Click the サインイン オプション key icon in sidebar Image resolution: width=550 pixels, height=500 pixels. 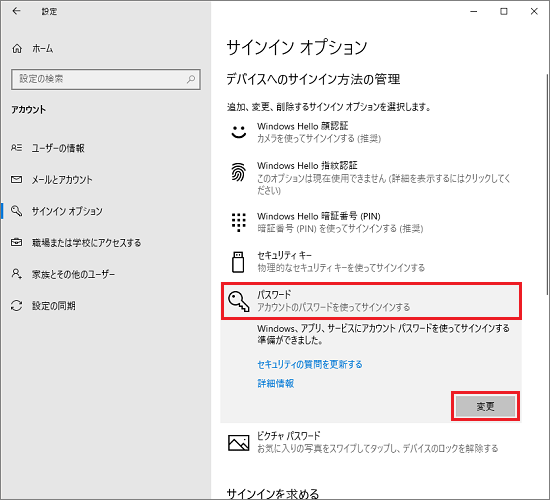[16, 211]
